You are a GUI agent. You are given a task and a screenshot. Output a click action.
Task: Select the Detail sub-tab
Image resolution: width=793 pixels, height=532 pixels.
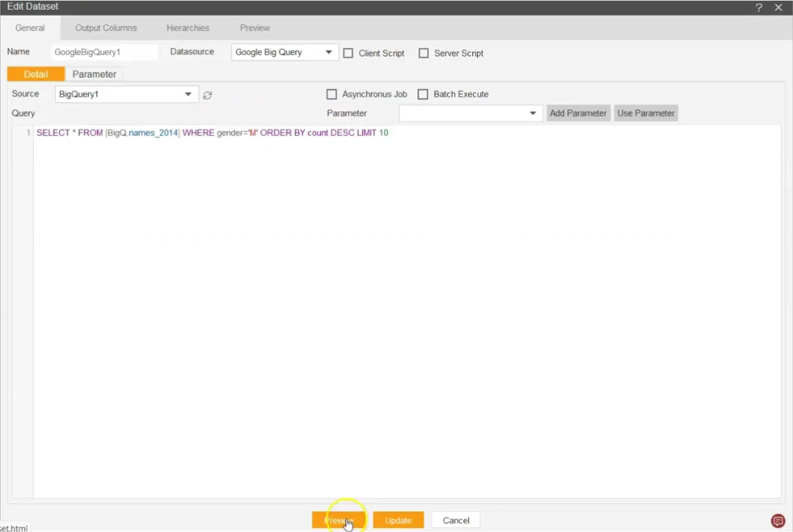click(x=36, y=74)
